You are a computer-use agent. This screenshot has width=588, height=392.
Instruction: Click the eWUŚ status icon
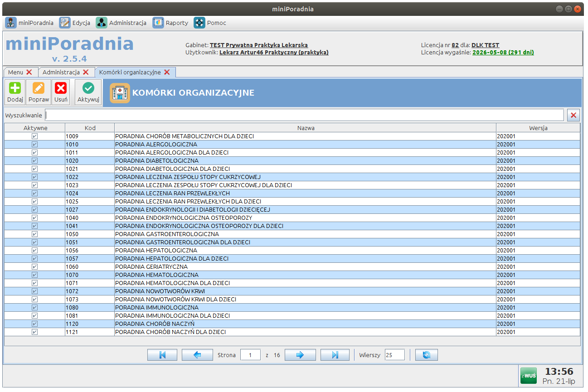point(528,375)
